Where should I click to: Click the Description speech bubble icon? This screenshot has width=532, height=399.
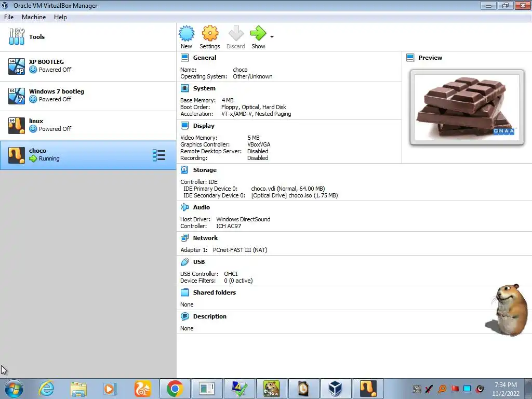point(184,316)
